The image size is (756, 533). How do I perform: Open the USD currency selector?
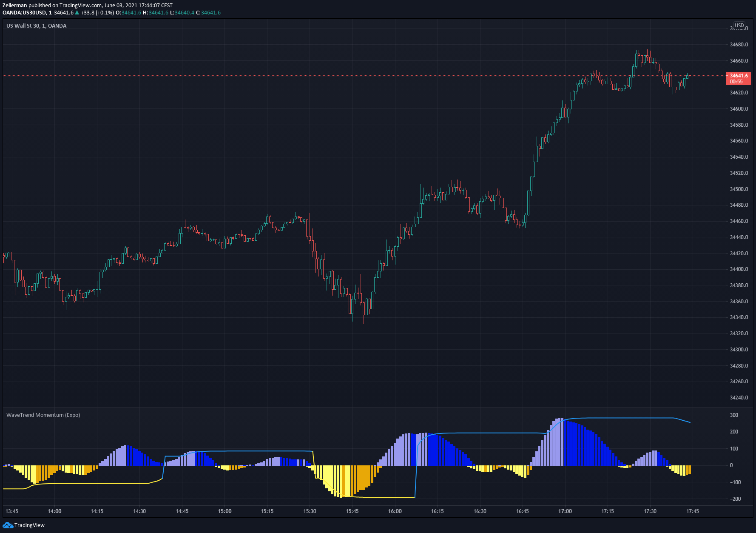click(x=739, y=26)
